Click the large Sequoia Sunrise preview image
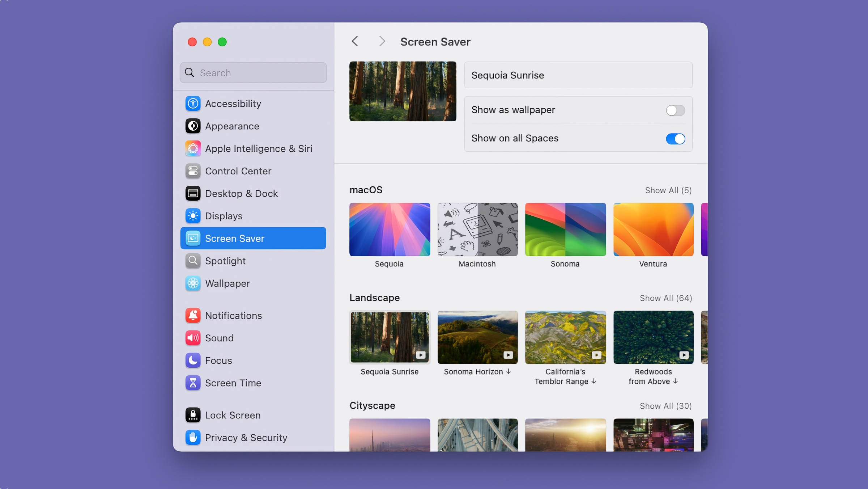The image size is (868, 489). 403,91
